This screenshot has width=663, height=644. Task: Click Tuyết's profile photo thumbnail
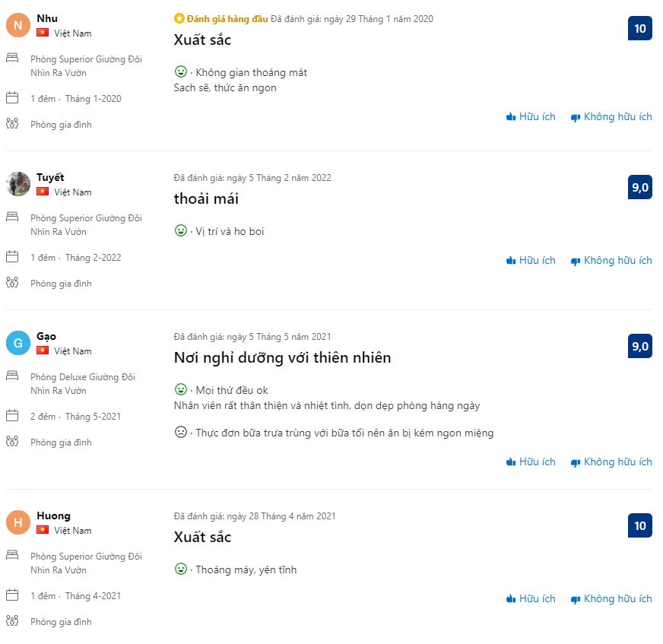[18, 184]
